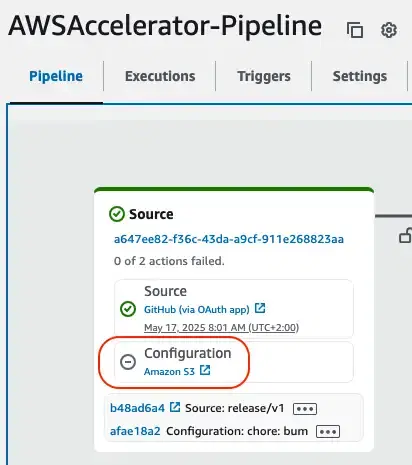Open the Amazon S3 link
The width and height of the screenshot is (412, 465).
point(169,372)
